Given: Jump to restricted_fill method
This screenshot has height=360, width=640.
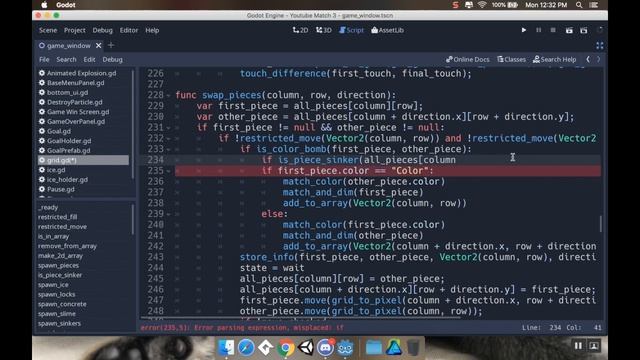Looking at the screenshot, I should pyautogui.click(x=58, y=217).
